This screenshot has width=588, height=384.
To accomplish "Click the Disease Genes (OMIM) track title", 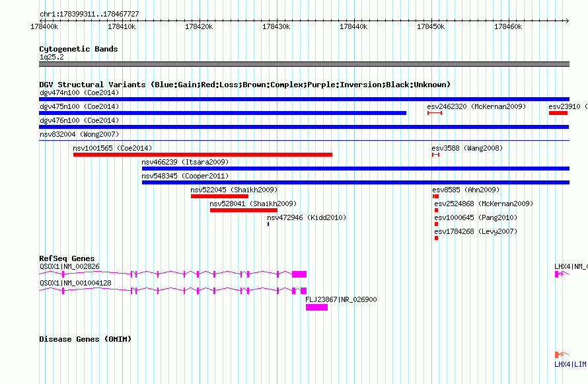I will (85, 339).
